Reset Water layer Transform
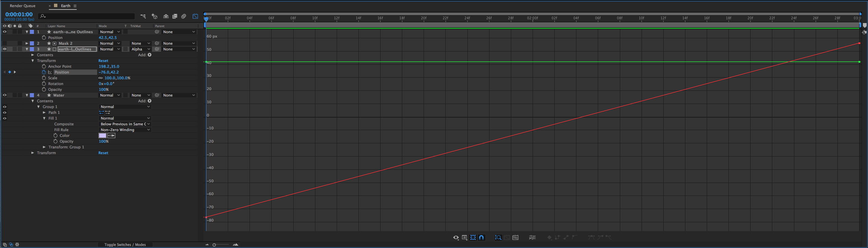Image resolution: width=868 pixels, height=248 pixels. pyautogui.click(x=103, y=153)
